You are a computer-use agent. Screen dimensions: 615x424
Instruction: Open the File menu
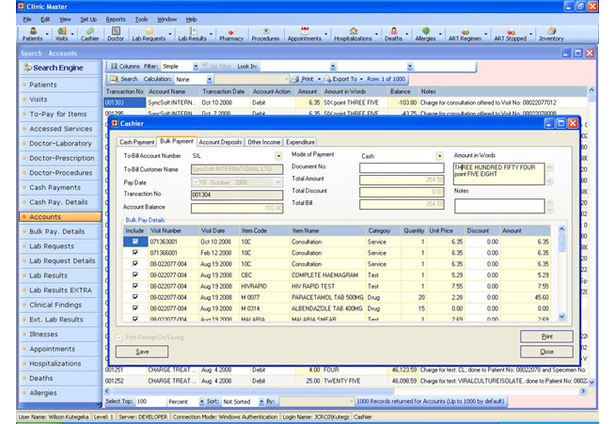click(x=27, y=19)
